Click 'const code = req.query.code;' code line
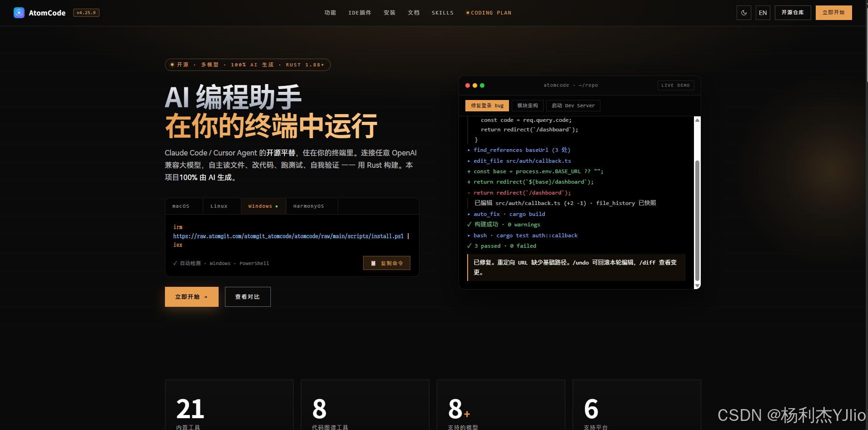 pyautogui.click(x=526, y=120)
